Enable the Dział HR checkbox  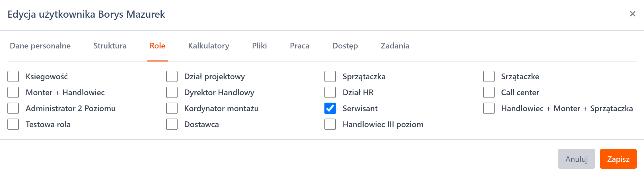point(330,92)
